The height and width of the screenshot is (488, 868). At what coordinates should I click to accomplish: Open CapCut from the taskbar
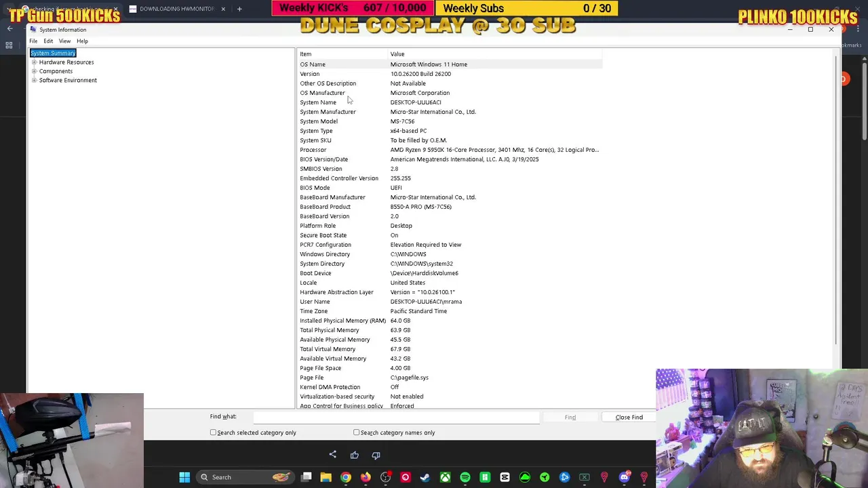point(505,477)
